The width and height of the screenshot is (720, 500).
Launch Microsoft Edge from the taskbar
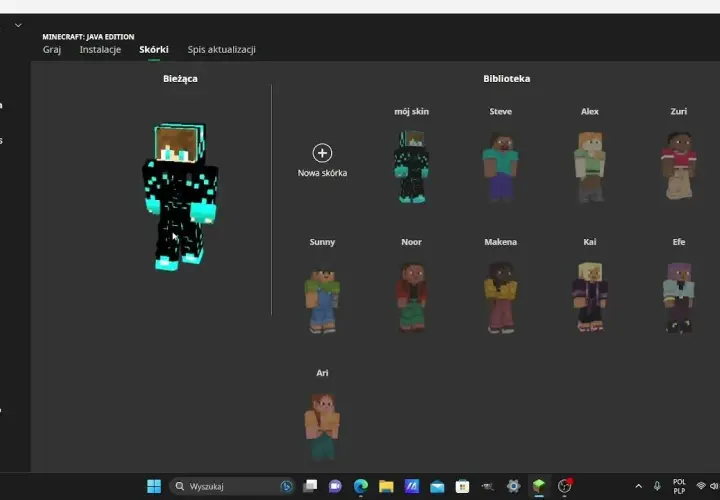point(361,486)
